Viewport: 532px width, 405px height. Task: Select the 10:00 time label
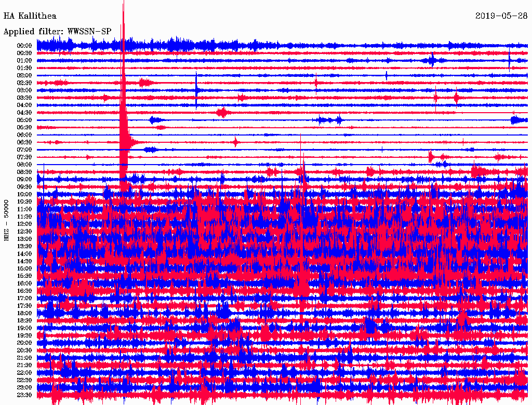point(24,194)
